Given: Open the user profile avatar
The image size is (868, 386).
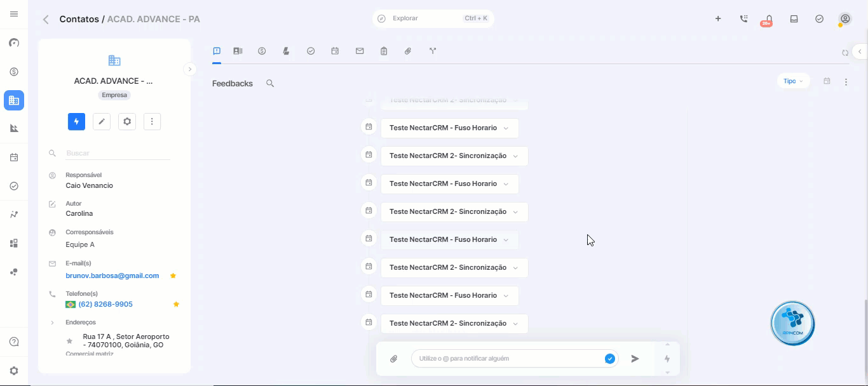Looking at the screenshot, I should (845, 19).
